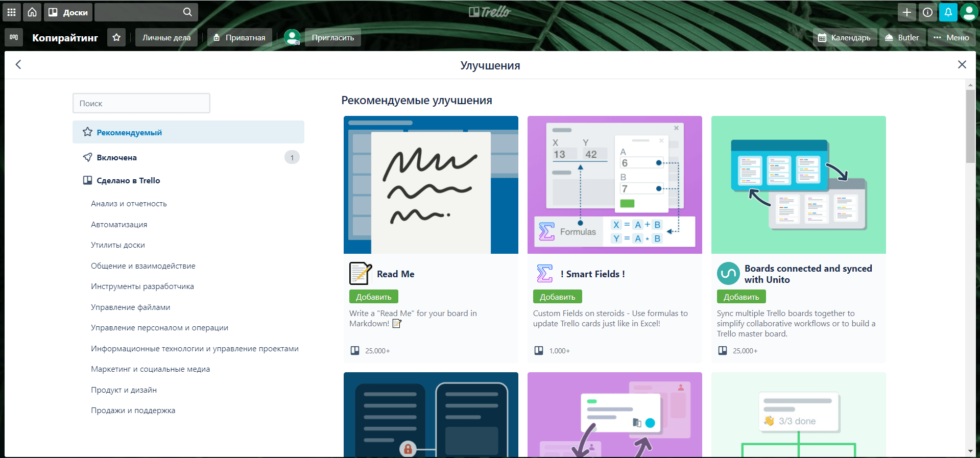980x458 pixels.
Task: Select Сделано в Trello category
Action: 188,180
